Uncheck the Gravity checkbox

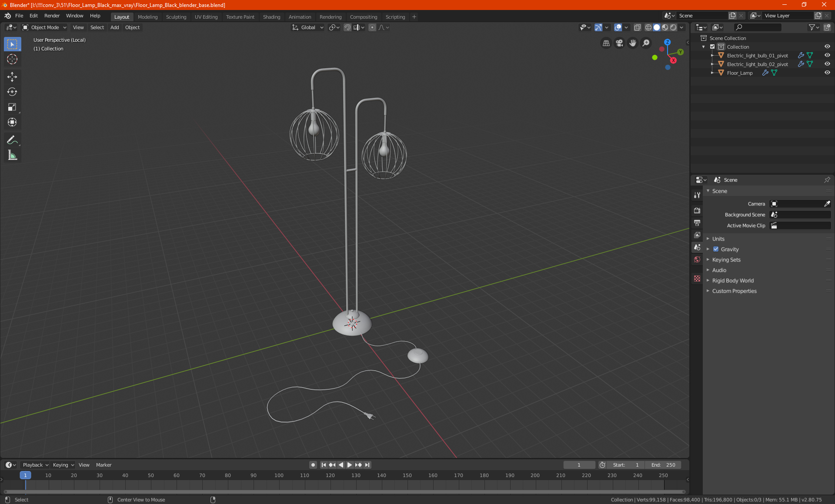pos(716,249)
